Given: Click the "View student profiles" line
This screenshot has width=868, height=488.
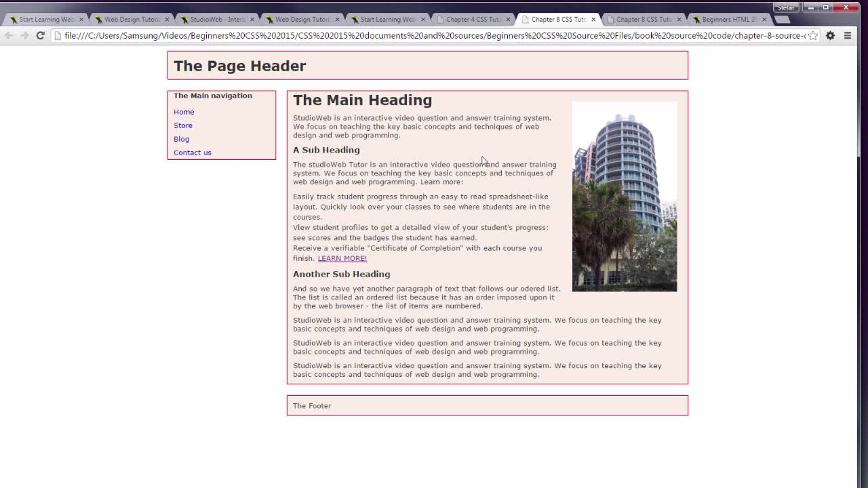Looking at the screenshot, I should pyautogui.click(x=420, y=232).
